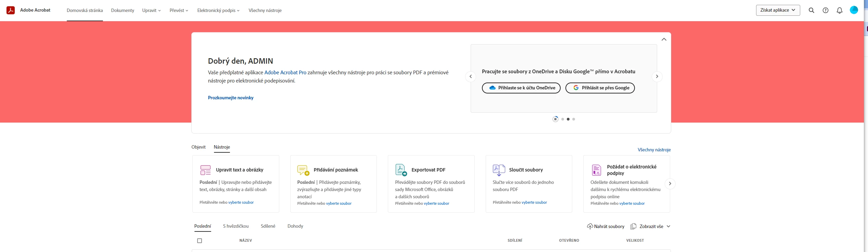This screenshot has height=252, width=868.
Task: Click the documents icon beside Zobrazit vše
Action: [633, 226]
